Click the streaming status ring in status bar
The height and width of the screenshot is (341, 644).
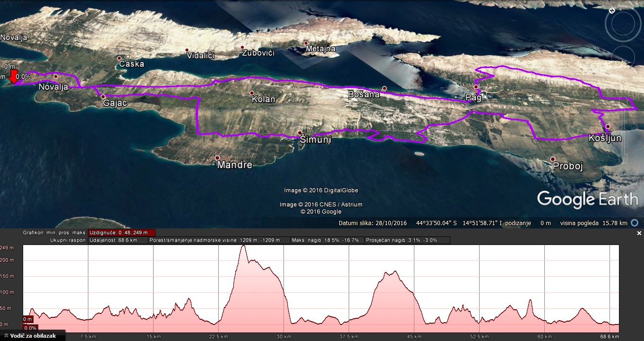coord(635,223)
